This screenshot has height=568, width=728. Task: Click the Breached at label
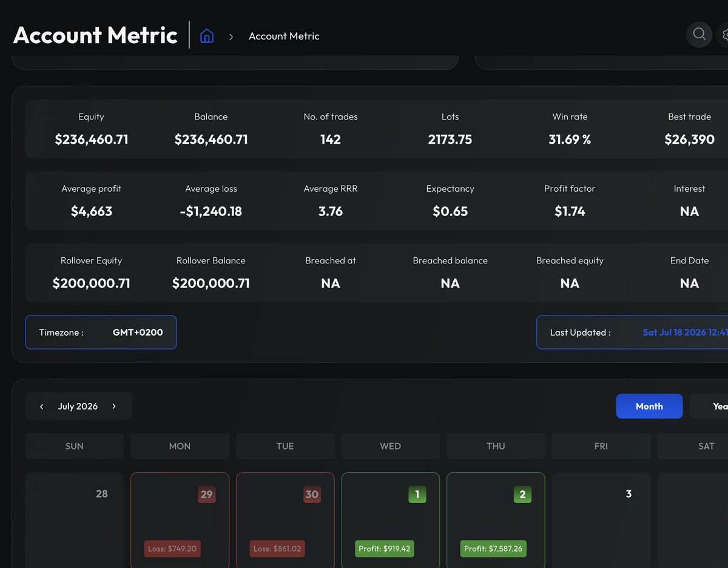331,260
